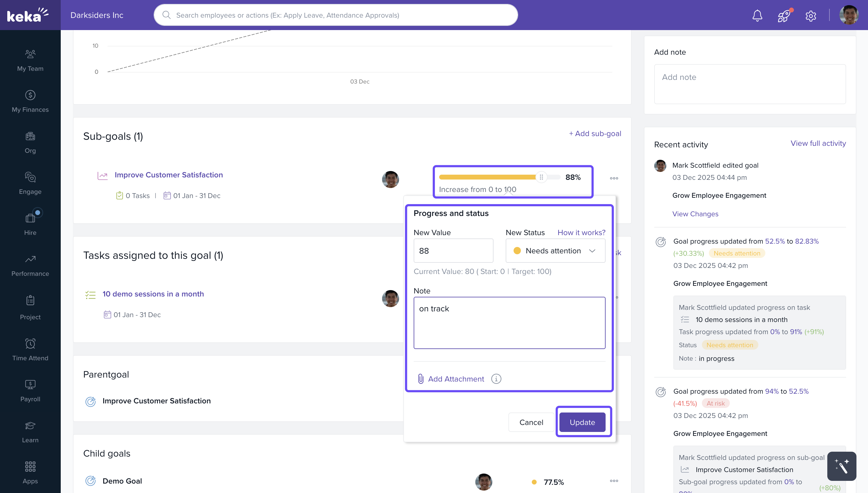Click the rocket quick-start icon
Screen dimensions: 868x493
click(784, 15)
